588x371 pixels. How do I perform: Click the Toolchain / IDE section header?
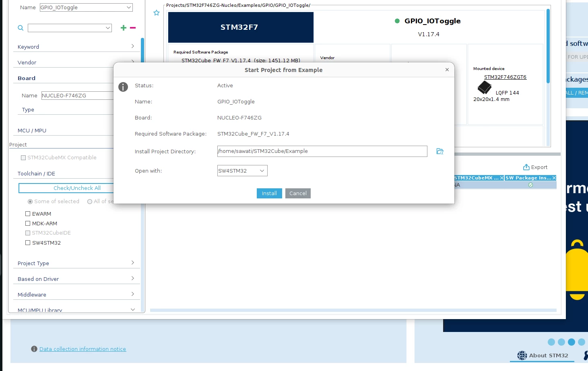click(x=36, y=173)
